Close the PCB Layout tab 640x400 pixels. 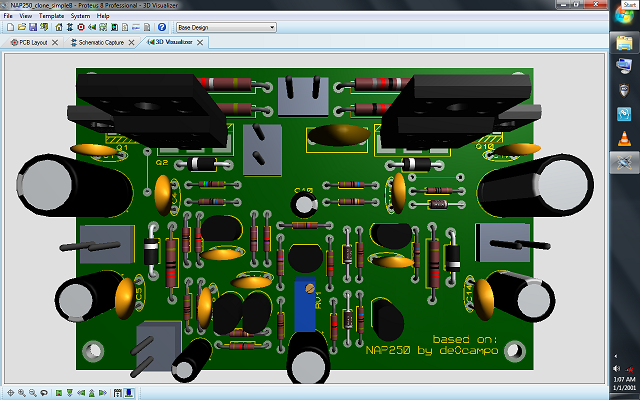55,42
